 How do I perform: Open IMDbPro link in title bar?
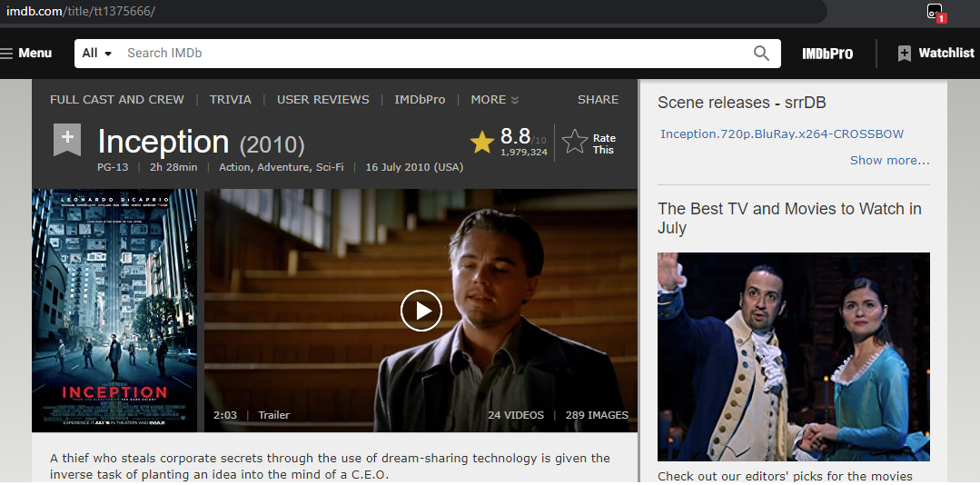(420, 99)
